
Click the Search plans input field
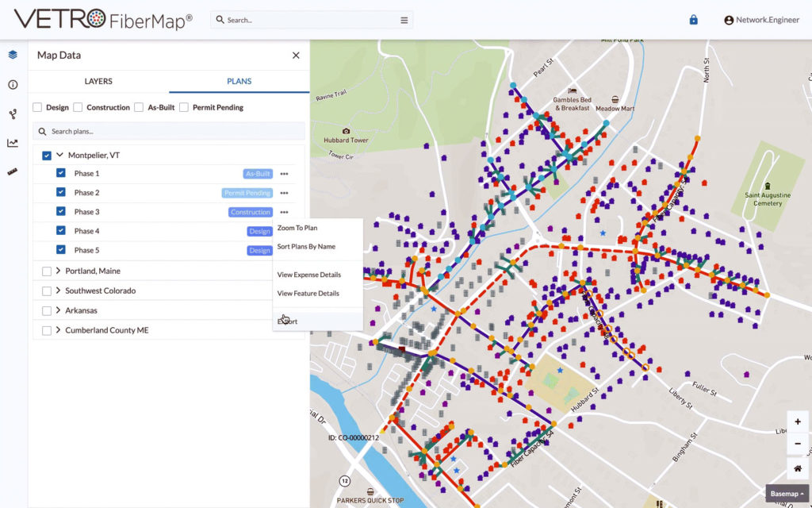point(169,132)
